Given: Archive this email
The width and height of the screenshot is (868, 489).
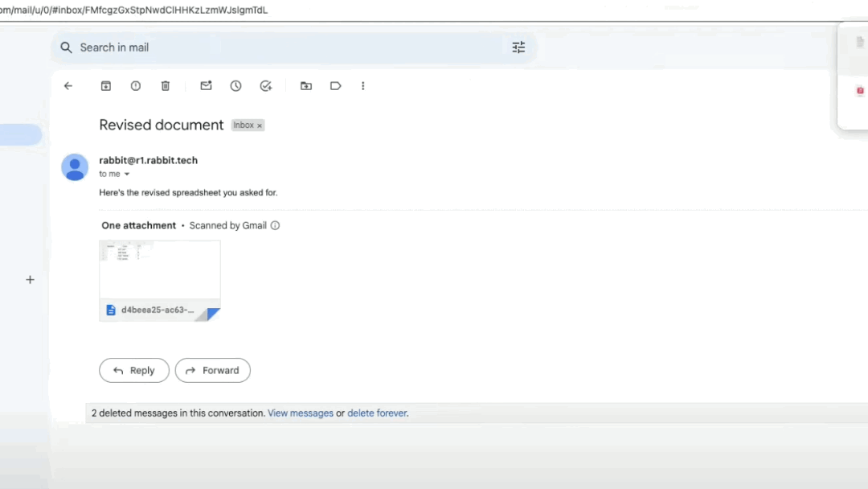Looking at the screenshot, I should click(105, 86).
